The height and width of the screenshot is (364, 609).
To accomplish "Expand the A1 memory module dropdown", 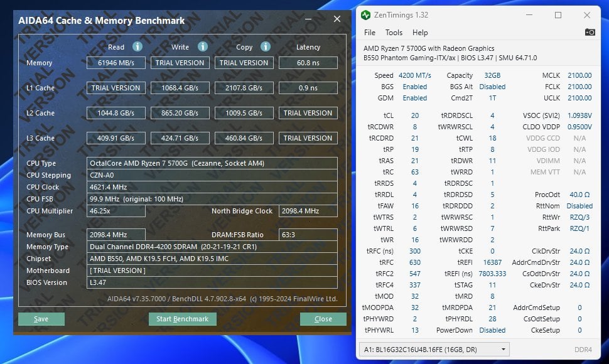I will [504, 350].
